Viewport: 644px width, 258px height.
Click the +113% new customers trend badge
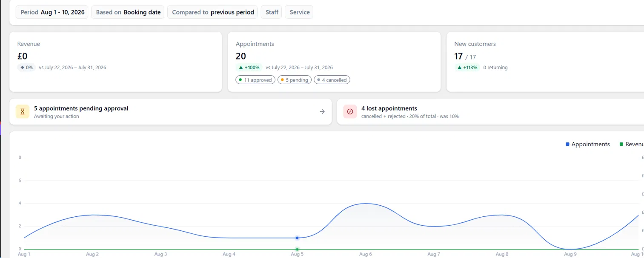(467, 68)
